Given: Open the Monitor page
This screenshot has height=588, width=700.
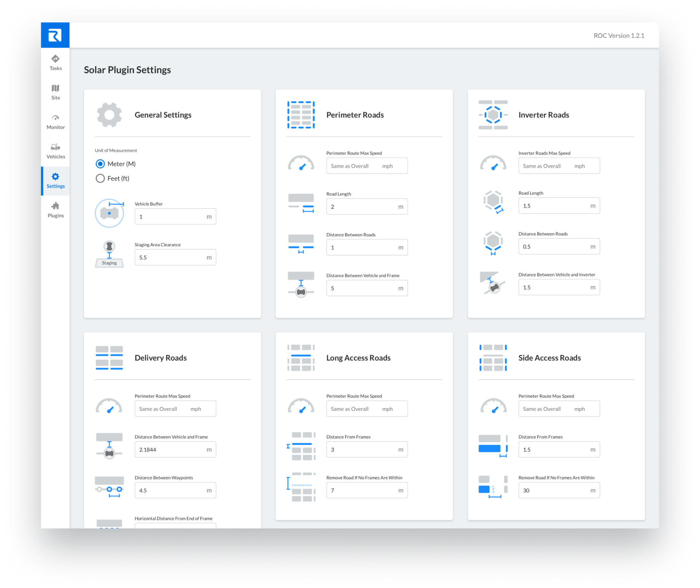Looking at the screenshot, I should tap(55, 122).
